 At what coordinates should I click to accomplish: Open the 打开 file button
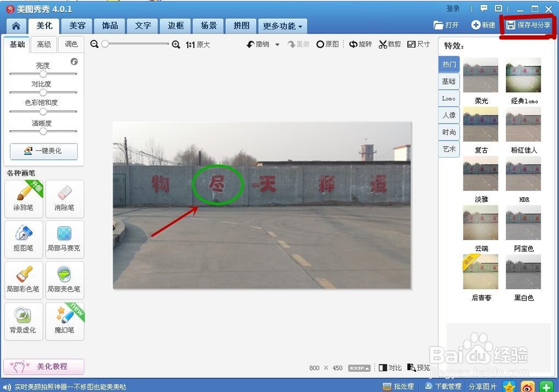coord(446,25)
